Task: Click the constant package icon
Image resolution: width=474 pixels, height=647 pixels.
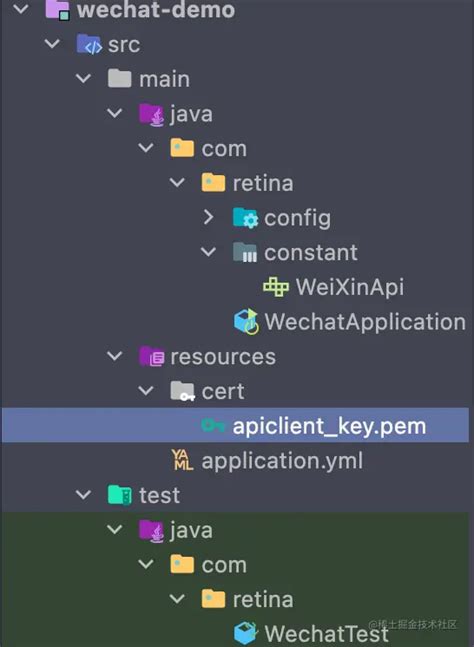Action: click(245, 253)
